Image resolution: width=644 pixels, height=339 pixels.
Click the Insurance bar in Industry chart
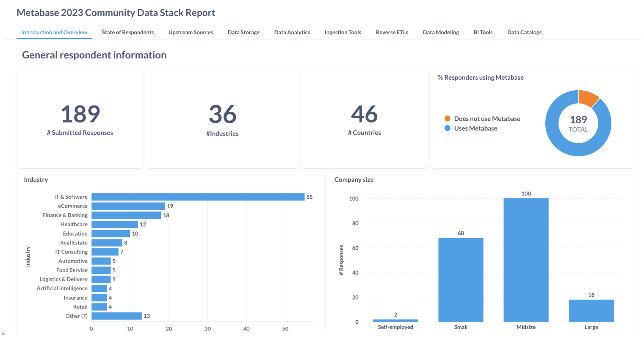tap(99, 298)
